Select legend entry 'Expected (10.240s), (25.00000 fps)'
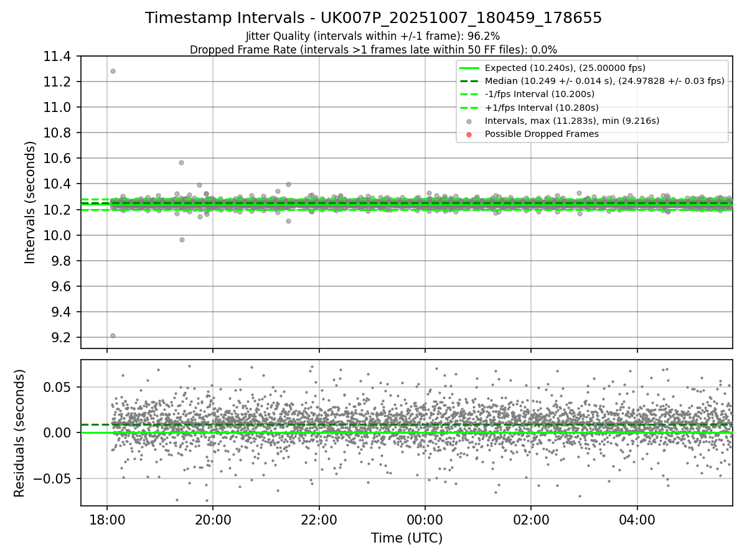The image size is (747, 560). pos(565,68)
